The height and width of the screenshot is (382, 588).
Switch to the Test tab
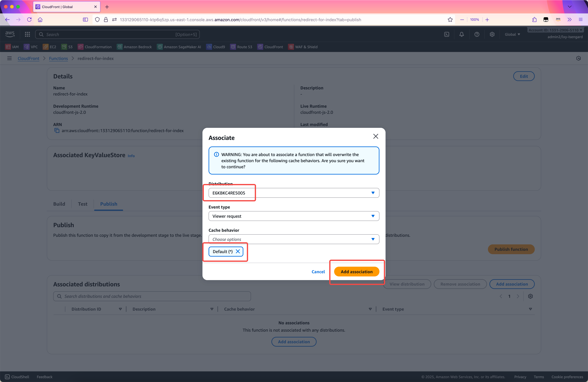[83, 204]
